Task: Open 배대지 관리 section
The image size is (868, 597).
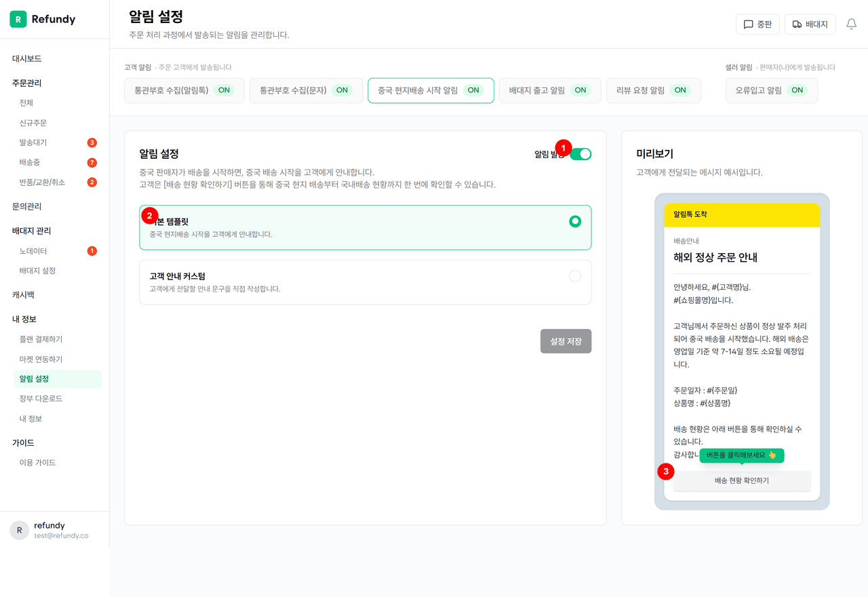Action: click(31, 231)
